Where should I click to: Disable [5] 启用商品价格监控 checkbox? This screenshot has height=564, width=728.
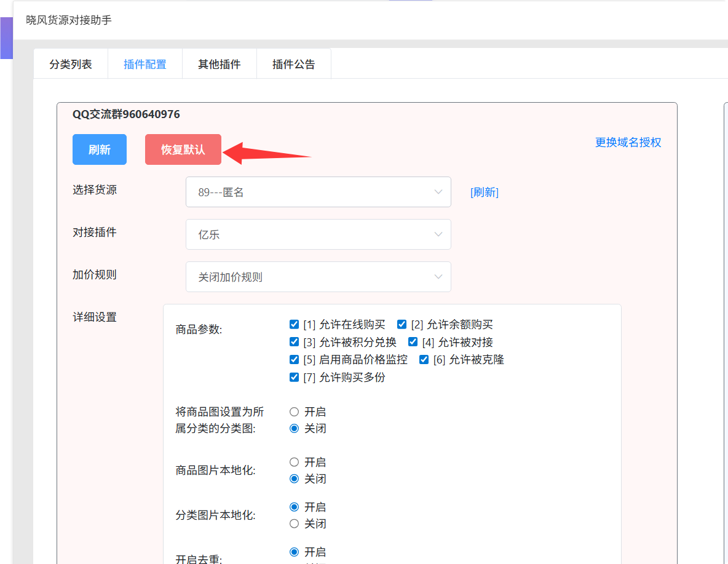point(295,360)
